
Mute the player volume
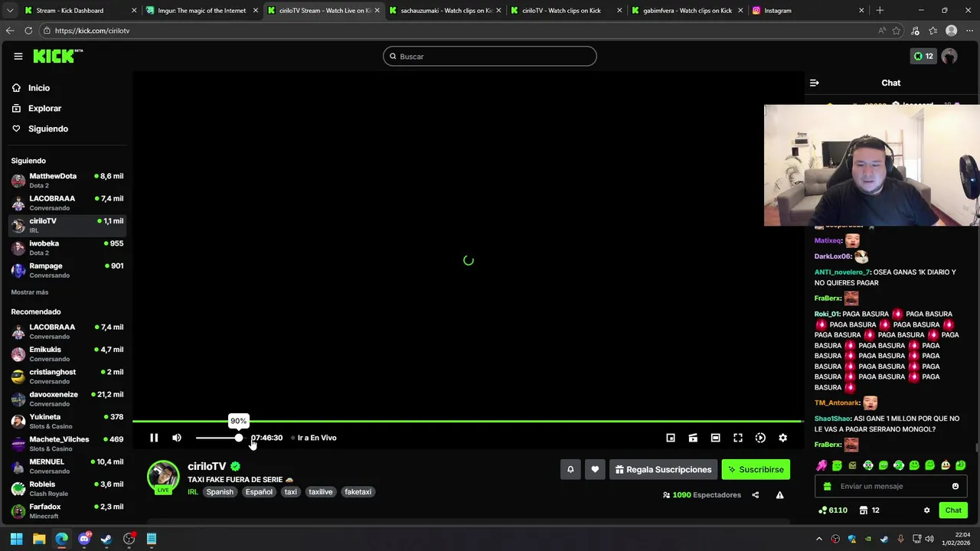click(x=177, y=438)
